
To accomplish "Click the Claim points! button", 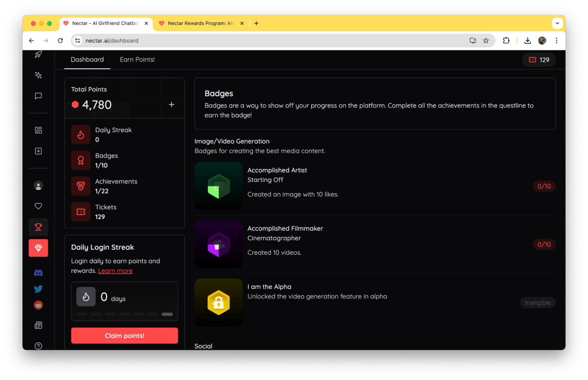I will click(x=124, y=336).
